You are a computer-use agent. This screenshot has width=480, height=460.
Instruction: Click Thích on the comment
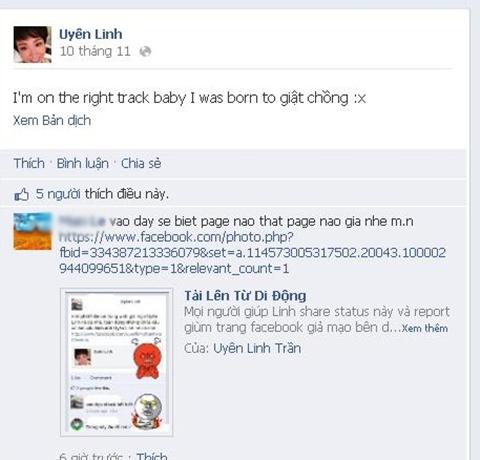click(152, 456)
